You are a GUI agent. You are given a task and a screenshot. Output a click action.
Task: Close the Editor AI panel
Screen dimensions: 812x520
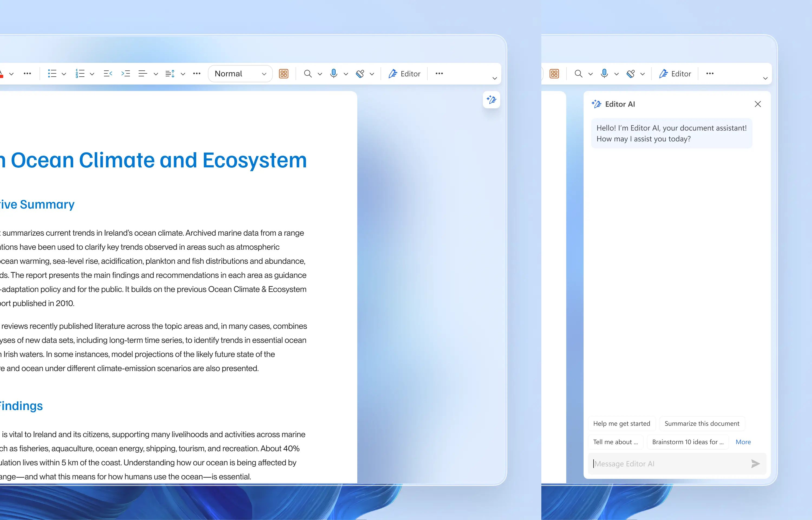758,104
